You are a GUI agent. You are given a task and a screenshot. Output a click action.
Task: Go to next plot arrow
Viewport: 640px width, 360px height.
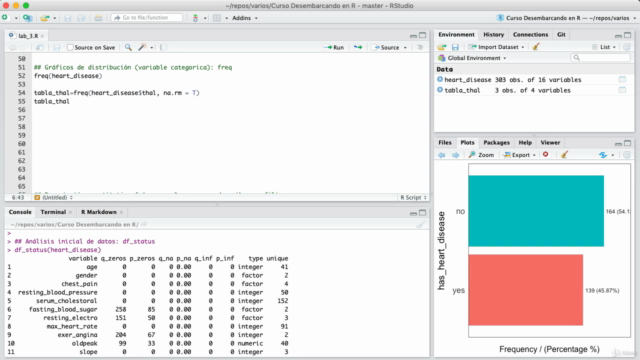click(x=456, y=155)
